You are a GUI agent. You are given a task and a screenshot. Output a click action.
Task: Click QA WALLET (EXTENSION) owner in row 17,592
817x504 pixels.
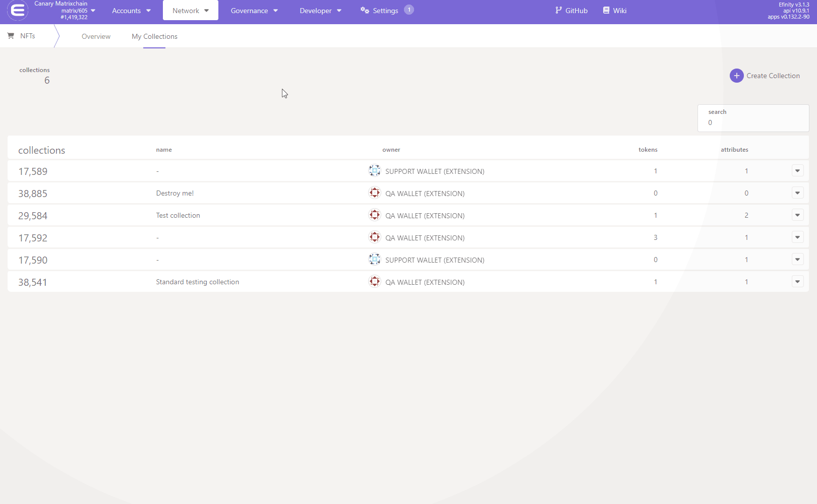pos(425,238)
